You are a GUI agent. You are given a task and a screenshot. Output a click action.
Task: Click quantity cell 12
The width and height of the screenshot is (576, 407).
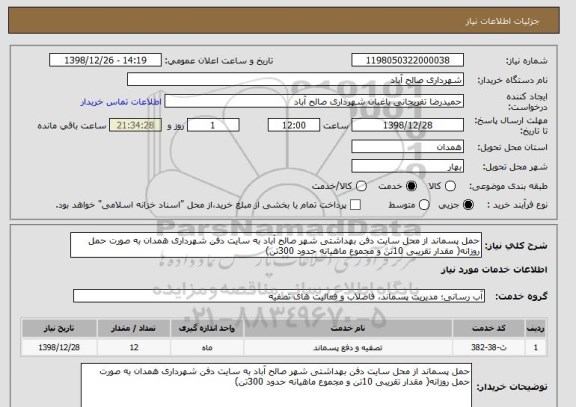coord(134,347)
